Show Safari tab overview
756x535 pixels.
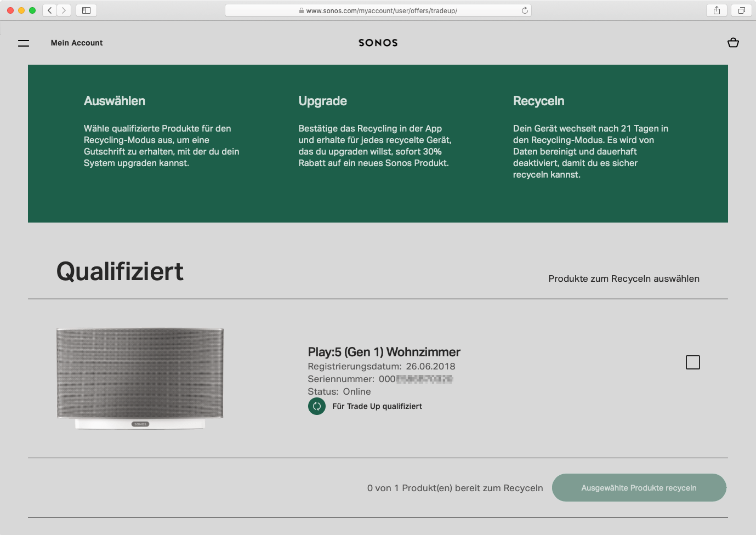741,10
